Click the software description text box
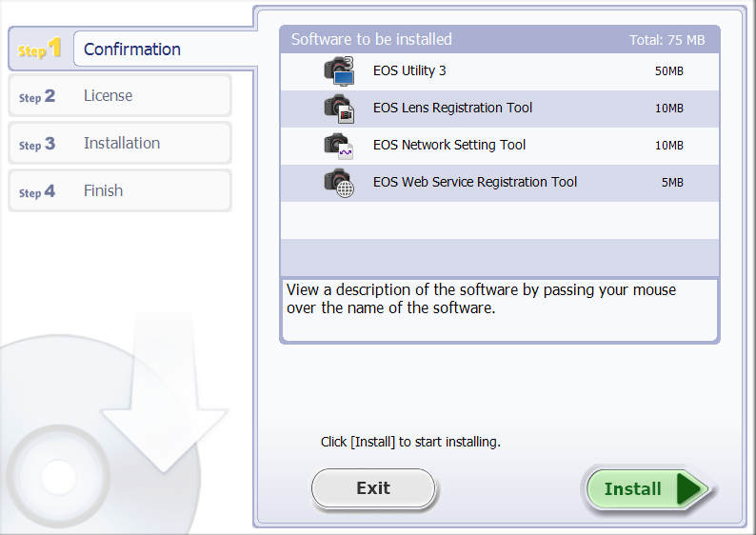 [x=499, y=308]
